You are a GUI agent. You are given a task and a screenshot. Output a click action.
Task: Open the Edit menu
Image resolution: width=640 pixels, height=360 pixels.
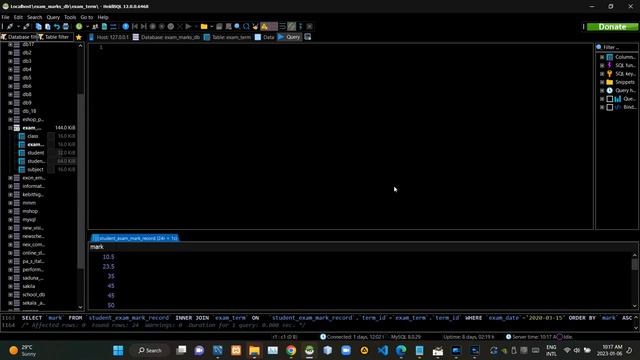pos(18,17)
